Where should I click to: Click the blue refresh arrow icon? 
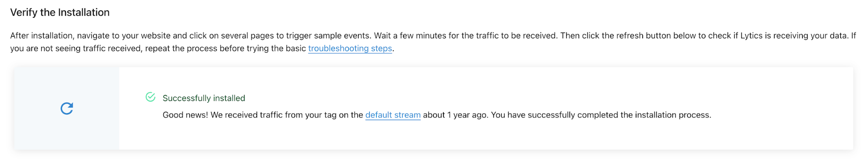tap(67, 108)
